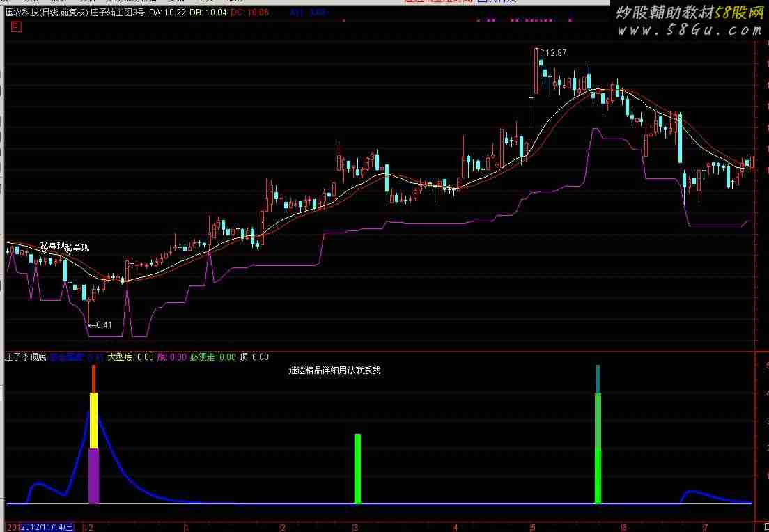Click the short green signal bar near month 3

(x=357, y=468)
